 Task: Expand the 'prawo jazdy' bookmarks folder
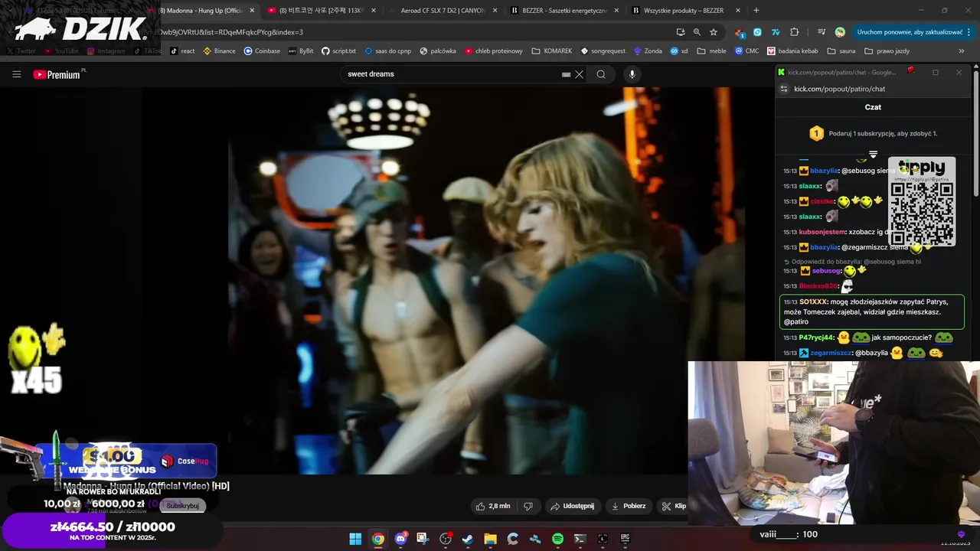[x=887, y=51]
